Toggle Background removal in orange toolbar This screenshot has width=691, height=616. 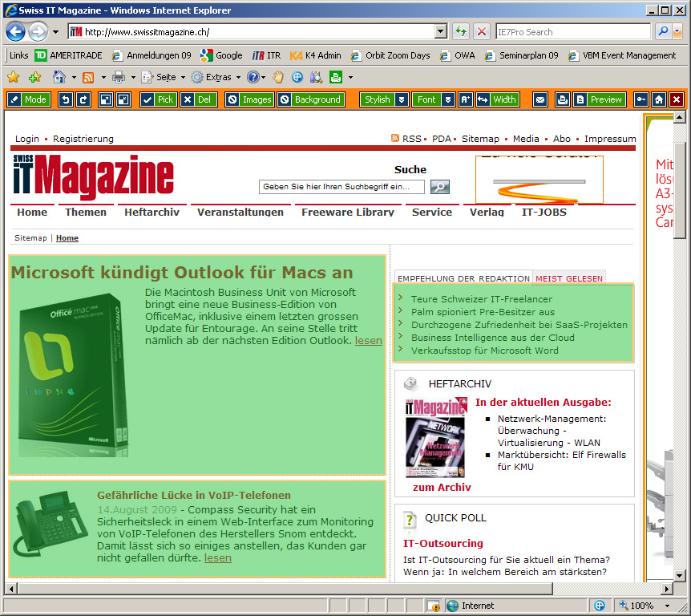click(311, 99)
